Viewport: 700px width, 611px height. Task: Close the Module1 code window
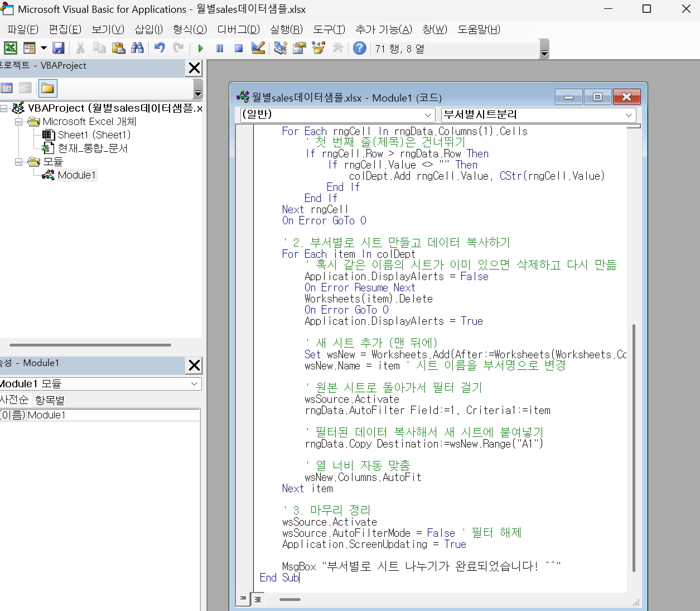coord(626,97)
